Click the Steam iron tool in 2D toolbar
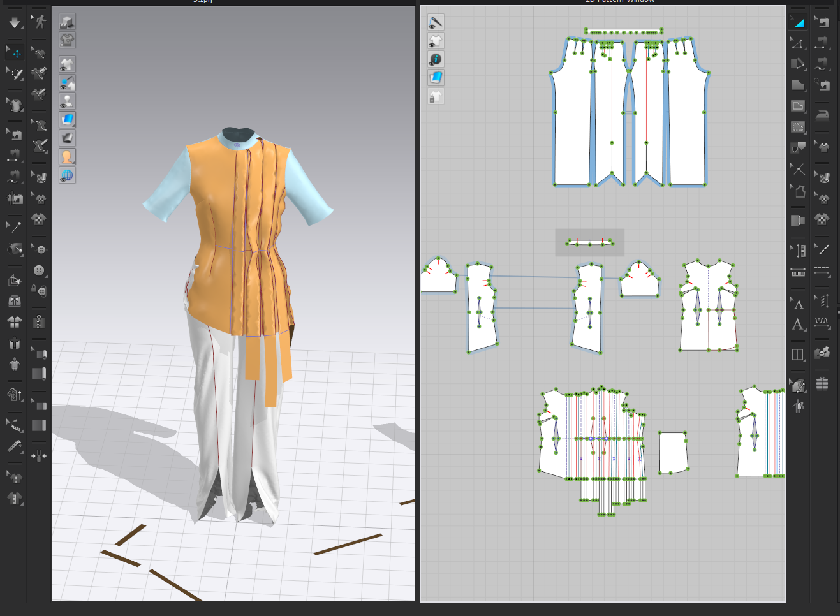 click(x=822, y=115)
